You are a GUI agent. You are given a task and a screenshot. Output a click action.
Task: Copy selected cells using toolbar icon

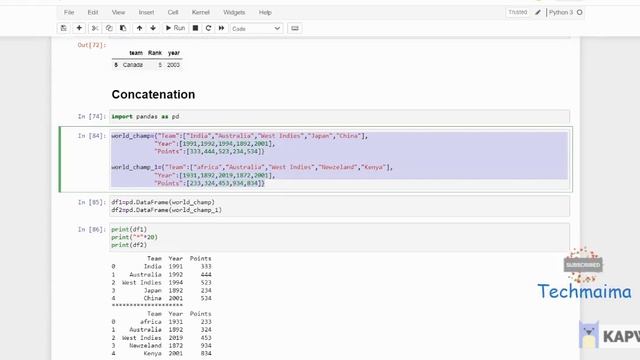pos(109,28)
